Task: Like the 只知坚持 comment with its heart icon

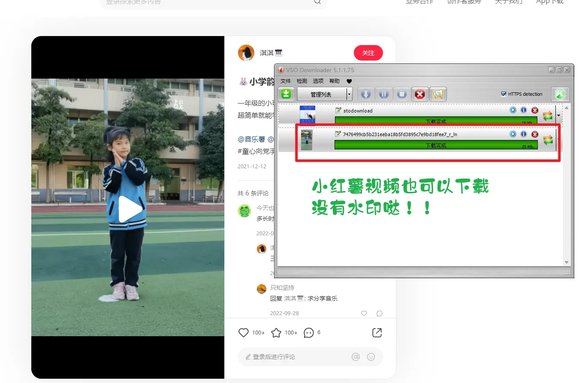Action: click(364, 313)
